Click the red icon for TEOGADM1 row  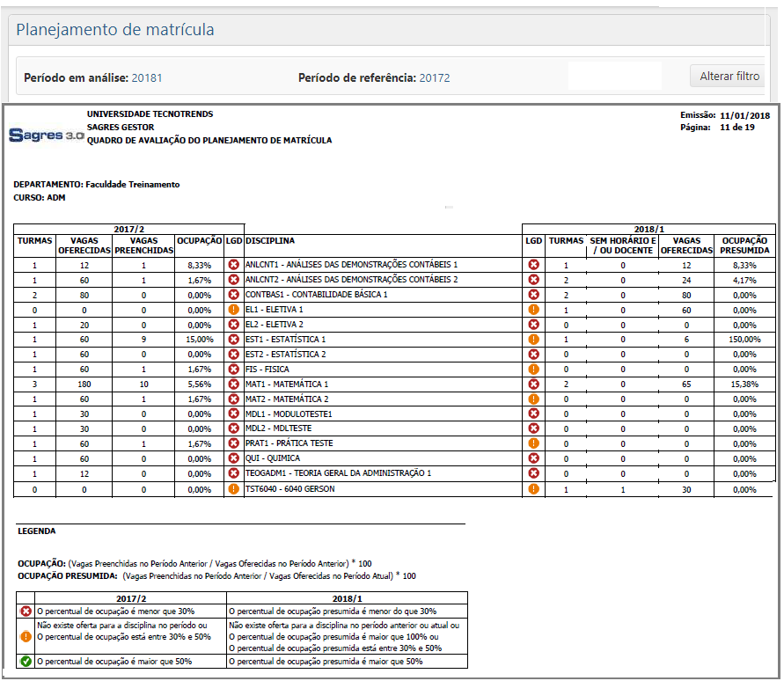pos(232,472)
